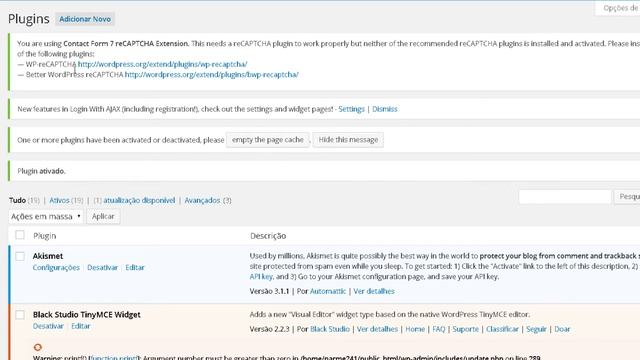This screenshot has height=360, width=640.
Task: Filter plugins by Avançados
Action: [x=202, y=200]
